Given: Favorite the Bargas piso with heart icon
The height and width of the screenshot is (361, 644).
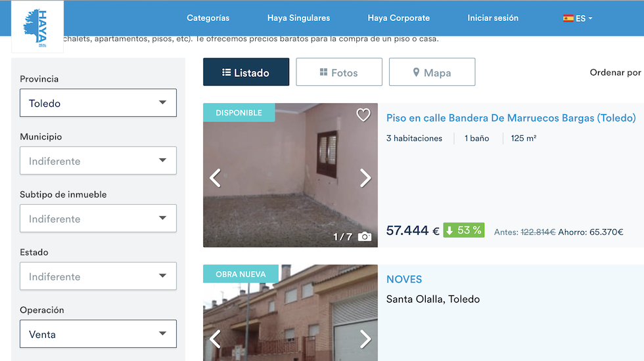Looking at the screenshot, I should point(363,115).
